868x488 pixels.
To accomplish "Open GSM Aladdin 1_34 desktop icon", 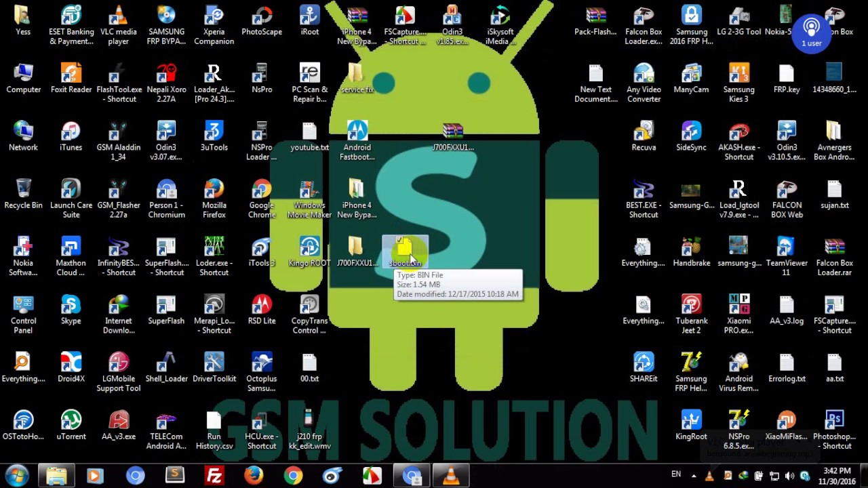I will pyautogui.click(x=119, y=141).
